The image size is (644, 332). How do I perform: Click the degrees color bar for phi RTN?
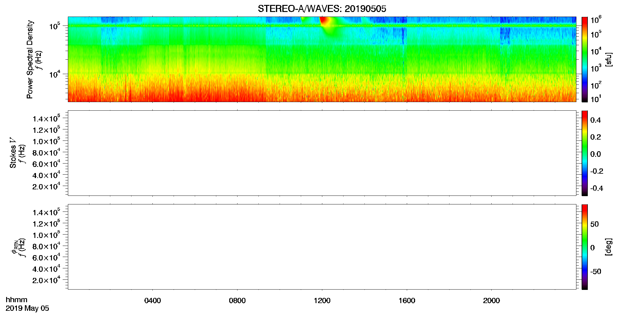click(x=584, y=247)
